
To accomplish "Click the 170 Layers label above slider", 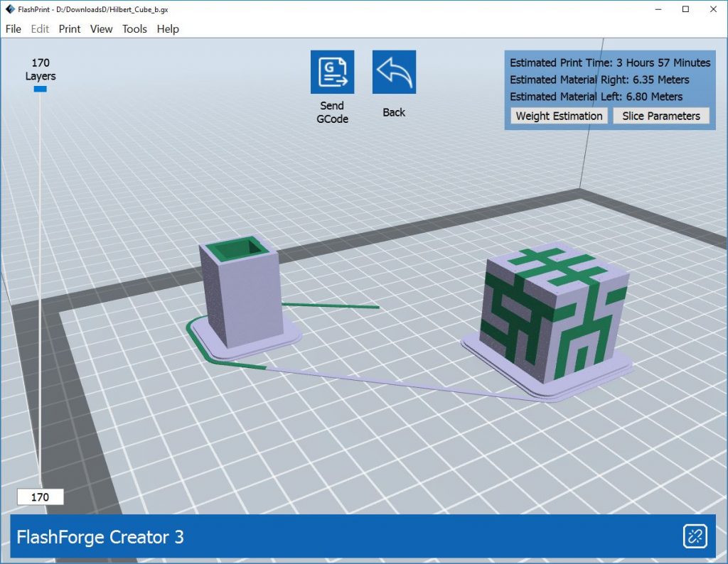I will (x=41, y=69).
